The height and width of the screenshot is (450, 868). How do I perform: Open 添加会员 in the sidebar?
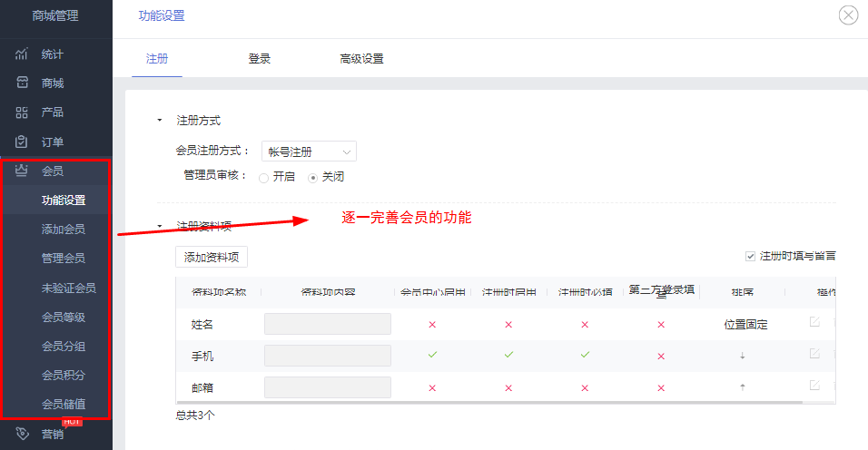[64, 229]
